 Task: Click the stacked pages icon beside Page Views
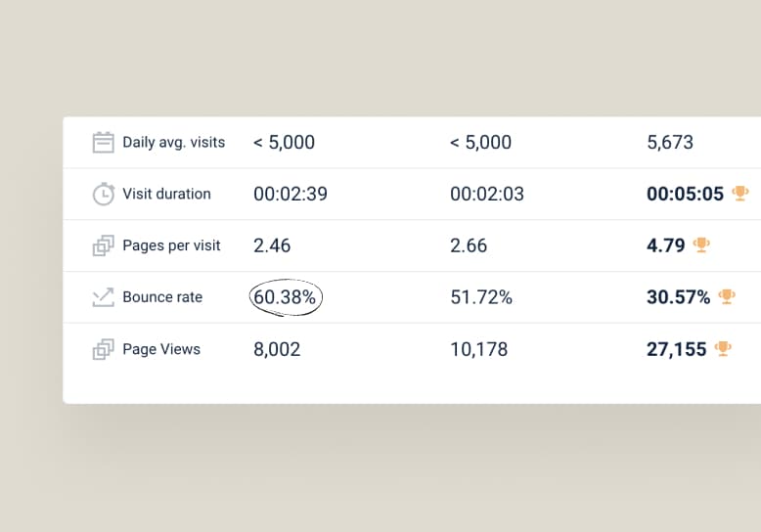coord(103,349)
